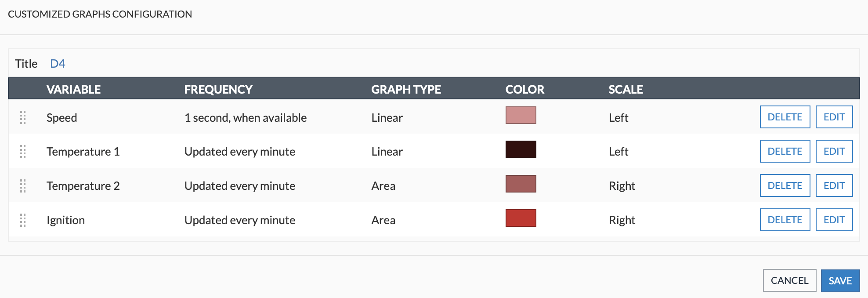868x298 pixels.
Task: Save the graph configuration
Action: click(840, 281)
